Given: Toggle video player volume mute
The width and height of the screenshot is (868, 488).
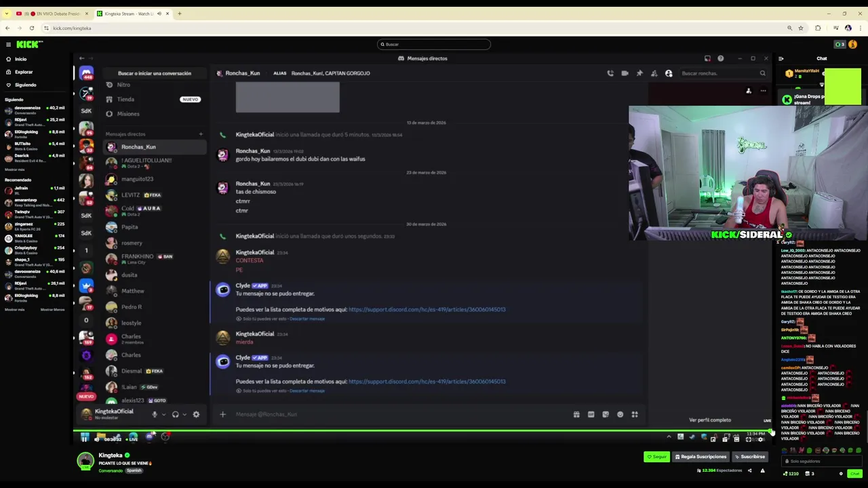Looking at the screenshot, I should [x=96, y=439].
